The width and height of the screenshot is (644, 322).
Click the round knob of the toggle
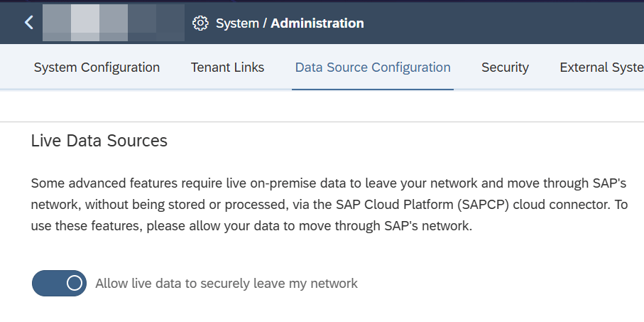(x=75, y=283)
